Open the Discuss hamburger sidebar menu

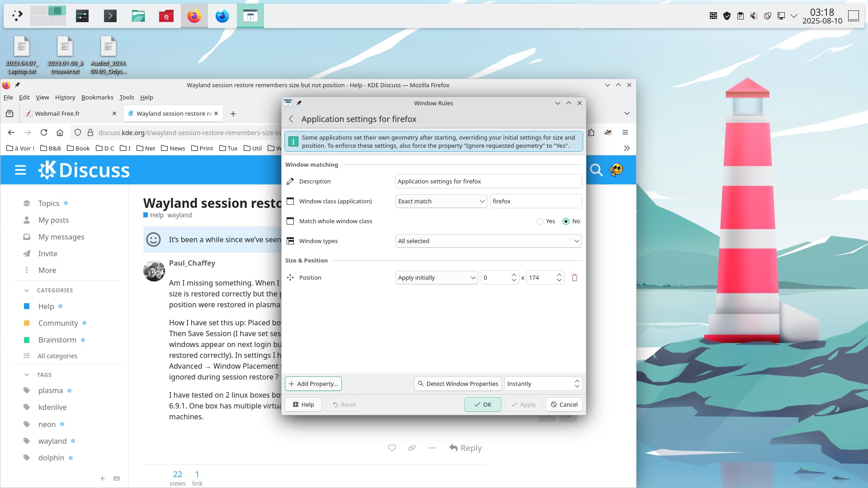(x=20, y=170)
